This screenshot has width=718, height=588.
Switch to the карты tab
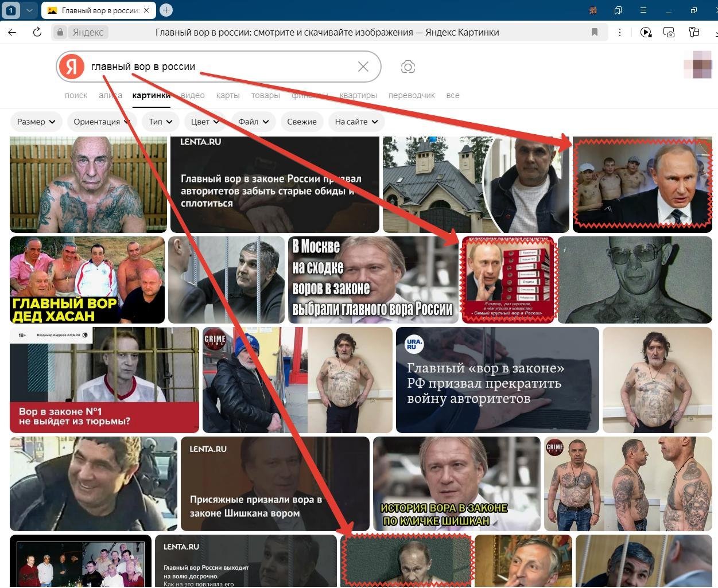click(x=228, y=95)
